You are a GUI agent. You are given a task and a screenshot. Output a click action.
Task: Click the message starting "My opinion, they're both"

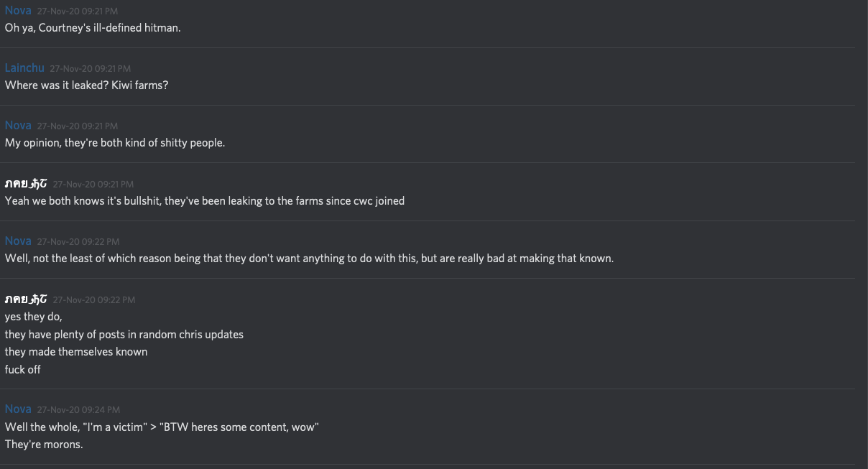115,142
